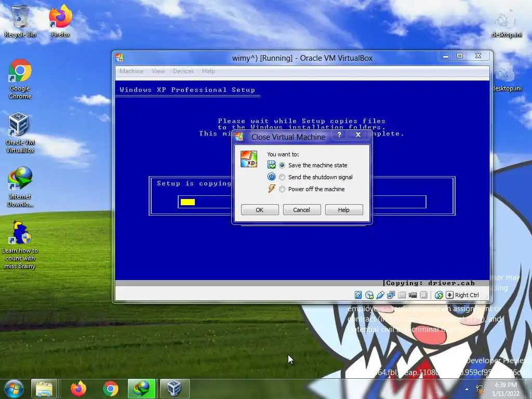
Task: Close the Close Virtual Machine dialog
Action: pyautogui.click(x=358, y=135)
